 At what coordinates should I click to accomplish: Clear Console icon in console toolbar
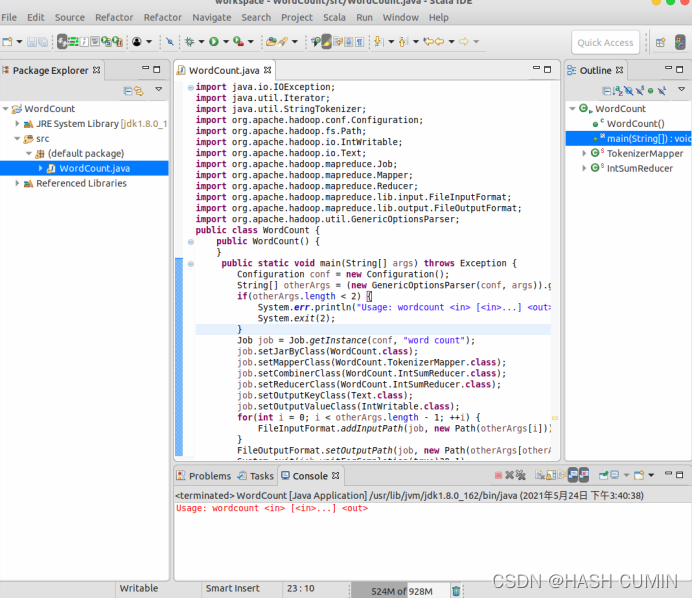pos(539,475)
